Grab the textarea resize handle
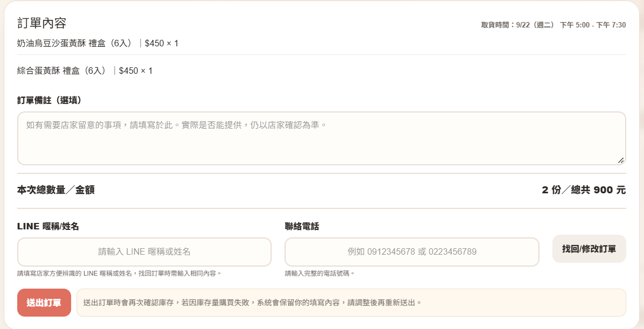The width and height of the screenshot is (644, 329). [x=621, y=160]
